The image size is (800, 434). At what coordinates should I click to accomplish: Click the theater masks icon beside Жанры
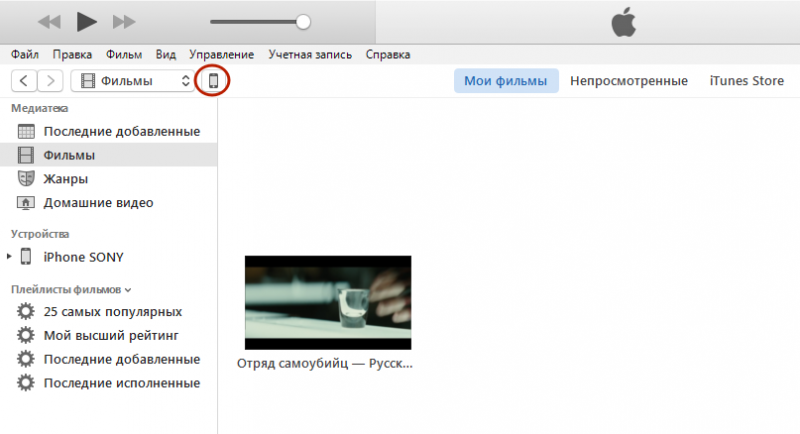tap(26, 178)
